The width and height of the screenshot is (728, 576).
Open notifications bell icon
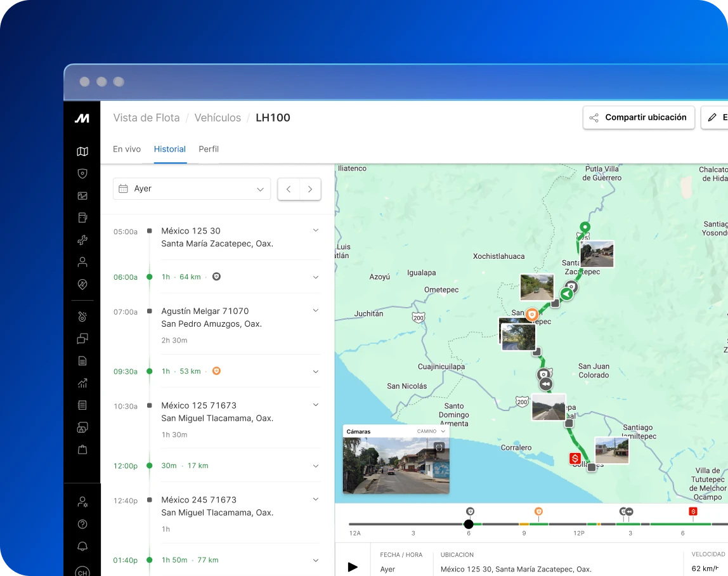click(x=82, y=546)
